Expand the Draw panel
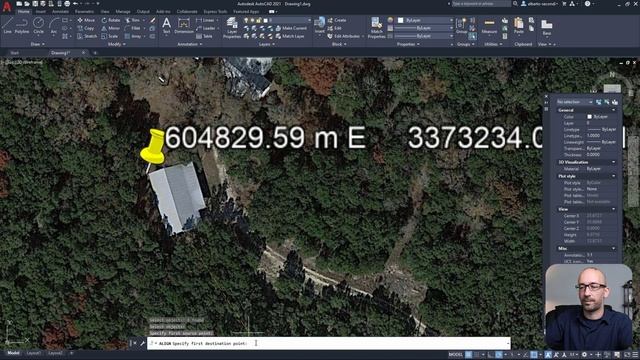The height and width of the screenshot is (360, 640). [38, 44]
